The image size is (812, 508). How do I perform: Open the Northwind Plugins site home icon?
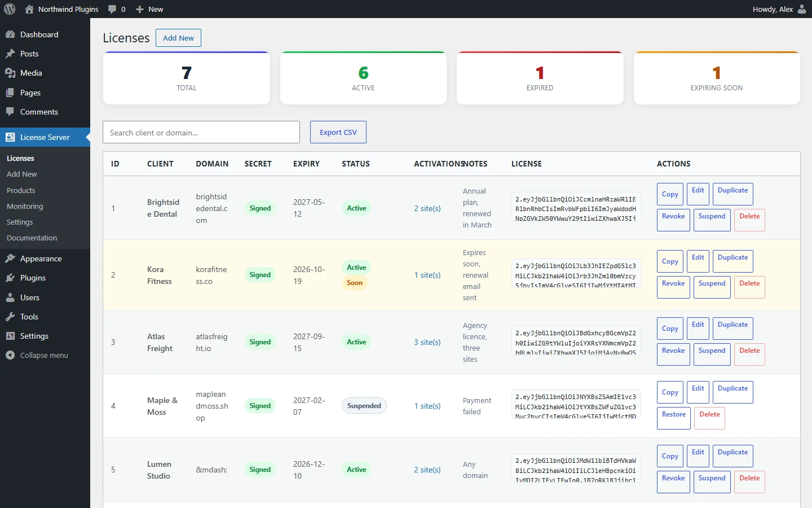tap(29, 9)
